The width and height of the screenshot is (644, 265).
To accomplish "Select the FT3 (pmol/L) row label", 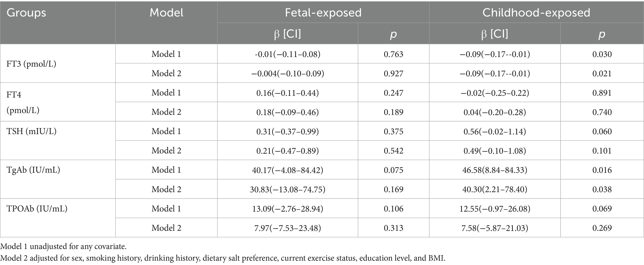I will point(31,64).
